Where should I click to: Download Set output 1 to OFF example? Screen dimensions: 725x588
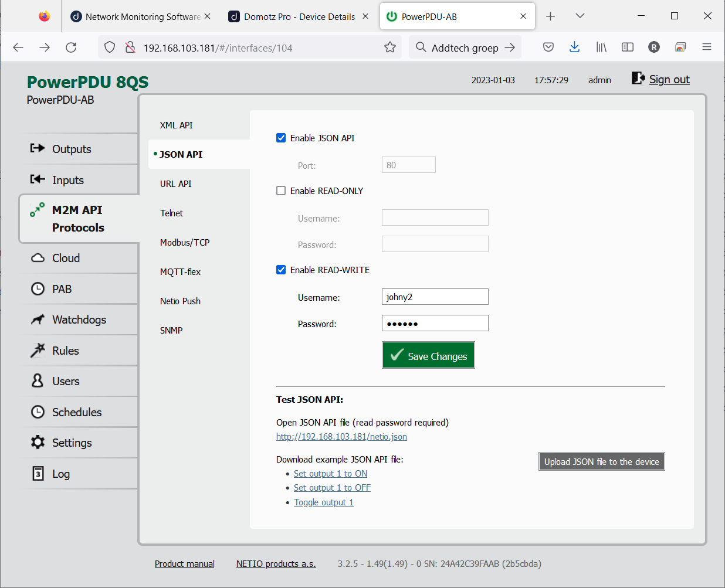[333, 488]
